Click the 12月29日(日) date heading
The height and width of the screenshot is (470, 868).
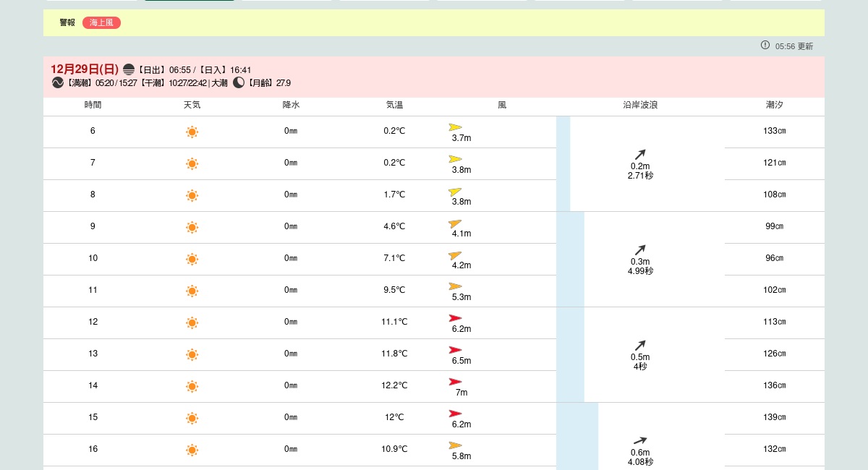[84, 69]
